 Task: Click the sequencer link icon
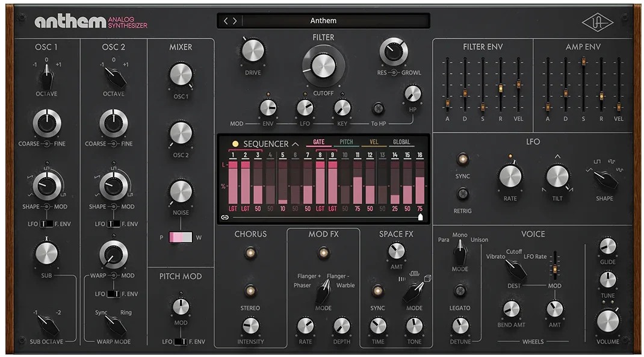[x=224, y=217]
